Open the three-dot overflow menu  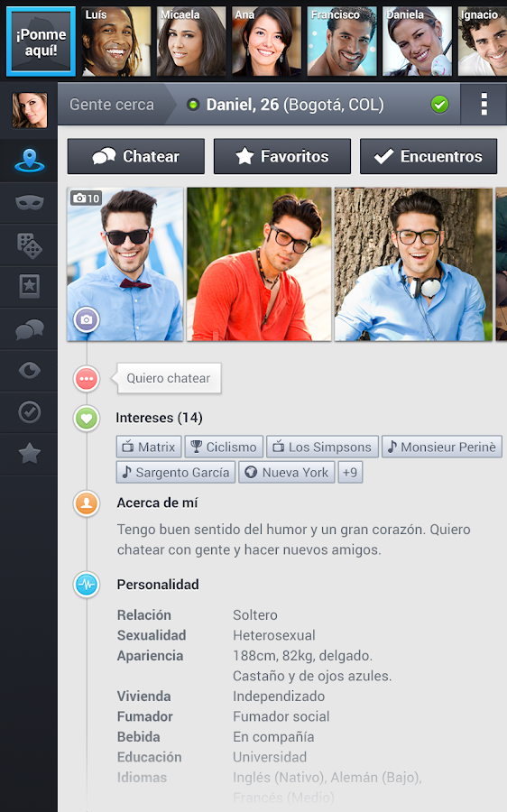coord(484,104)
